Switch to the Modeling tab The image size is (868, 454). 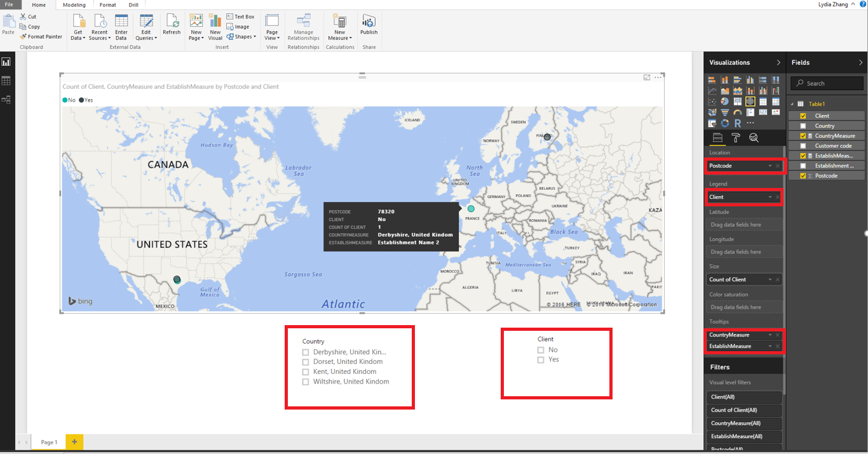[x=74, y=4]
